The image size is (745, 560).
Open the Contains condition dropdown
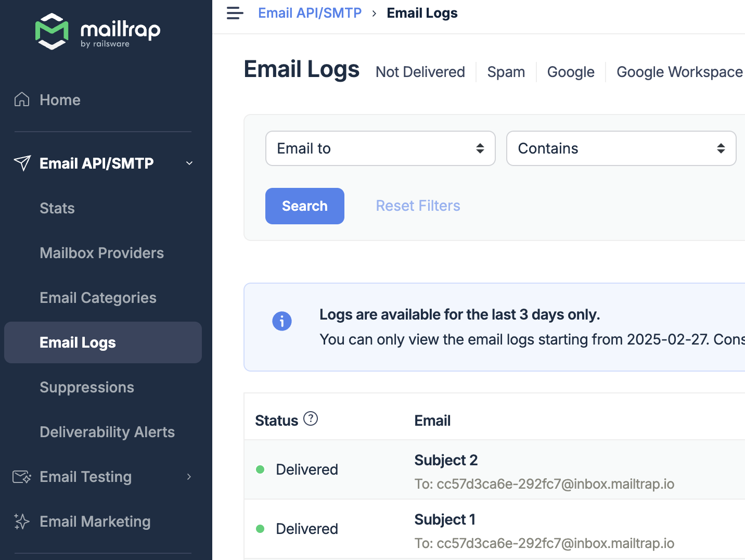[621, 148]
